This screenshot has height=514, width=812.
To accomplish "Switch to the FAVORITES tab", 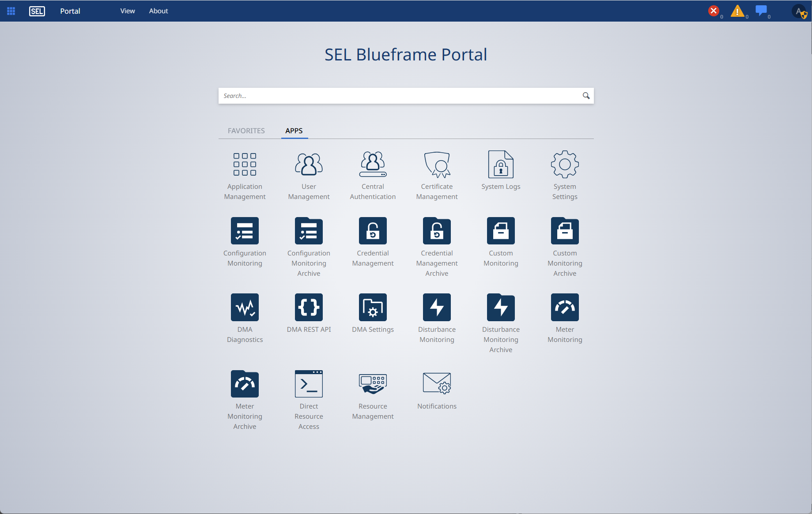I will click(246, 131).
